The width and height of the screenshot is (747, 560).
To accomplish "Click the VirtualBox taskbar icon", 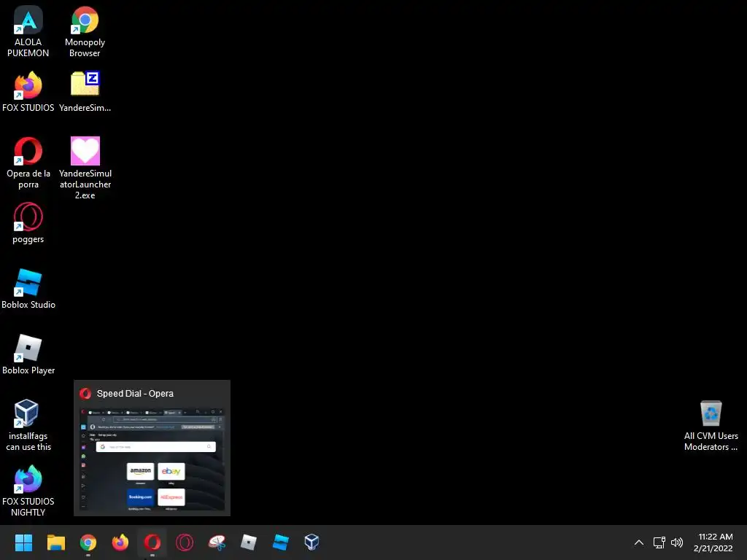I will pos(311,542).
